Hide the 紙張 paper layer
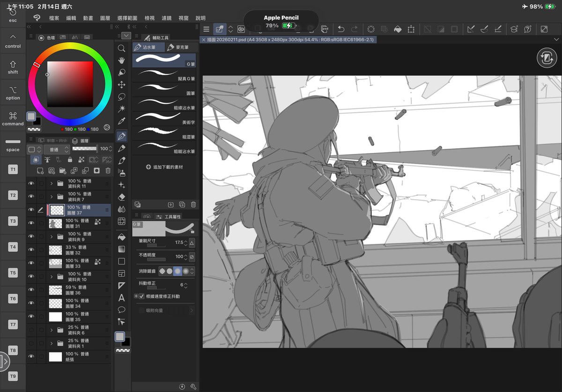The image size is (562, 392). tap(31, 357)
